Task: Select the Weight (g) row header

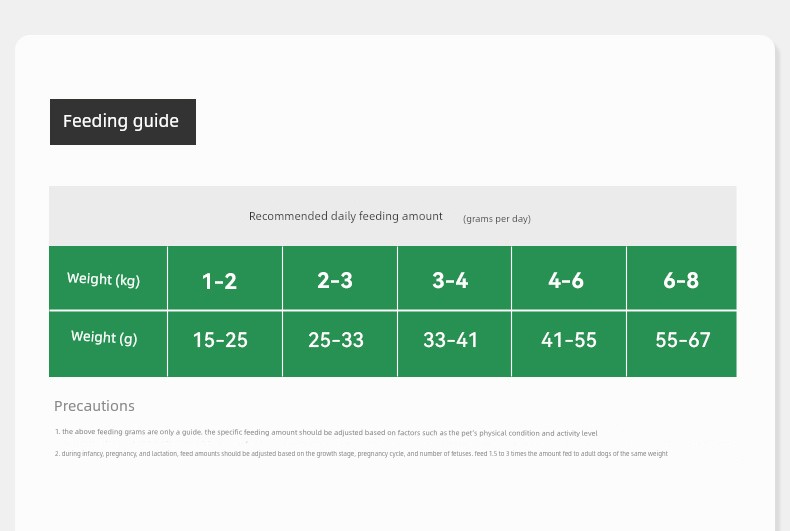Action: pos(104,337)
